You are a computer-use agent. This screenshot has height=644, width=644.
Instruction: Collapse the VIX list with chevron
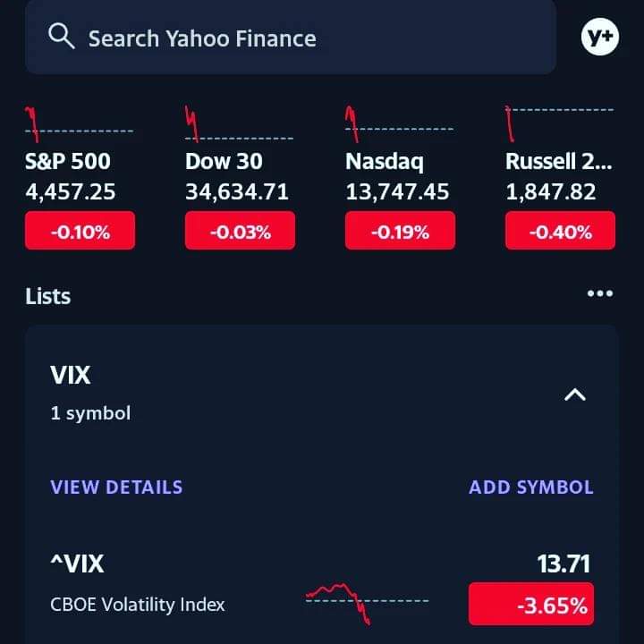tap(575, 394)
